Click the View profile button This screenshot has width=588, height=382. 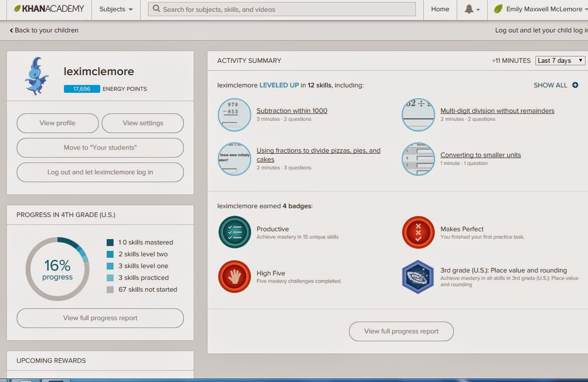pos(58,123)
